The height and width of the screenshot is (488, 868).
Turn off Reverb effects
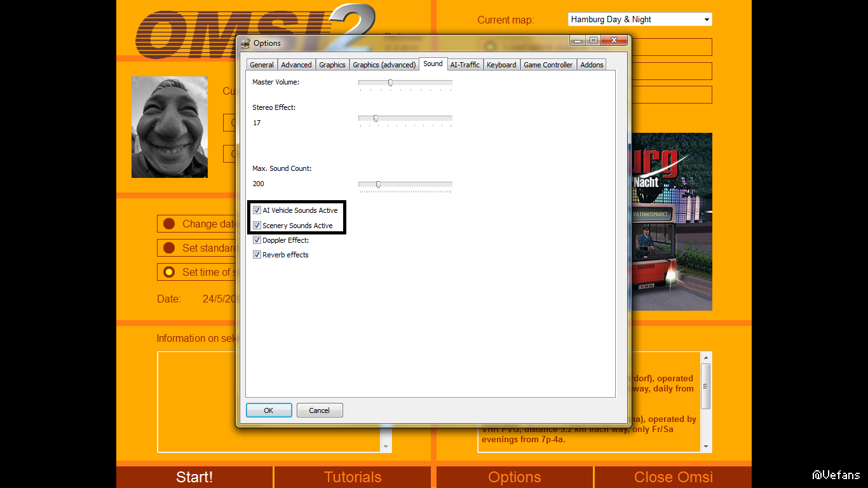pos(257,255)
